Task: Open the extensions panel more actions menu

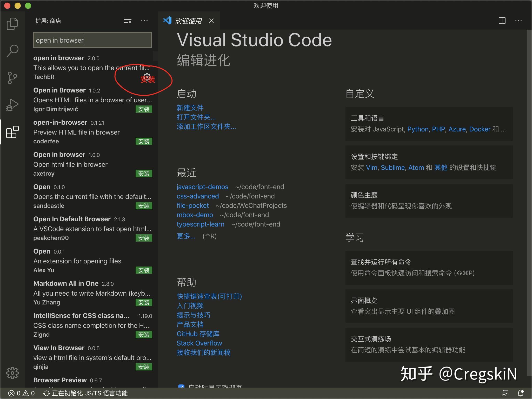Action: pos(145,20)
